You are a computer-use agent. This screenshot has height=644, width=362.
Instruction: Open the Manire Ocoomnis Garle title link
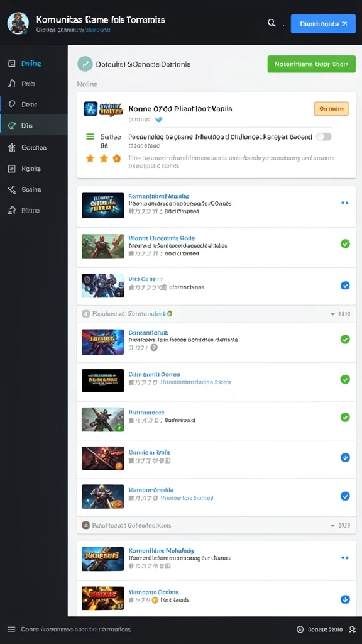click(162, 238)
